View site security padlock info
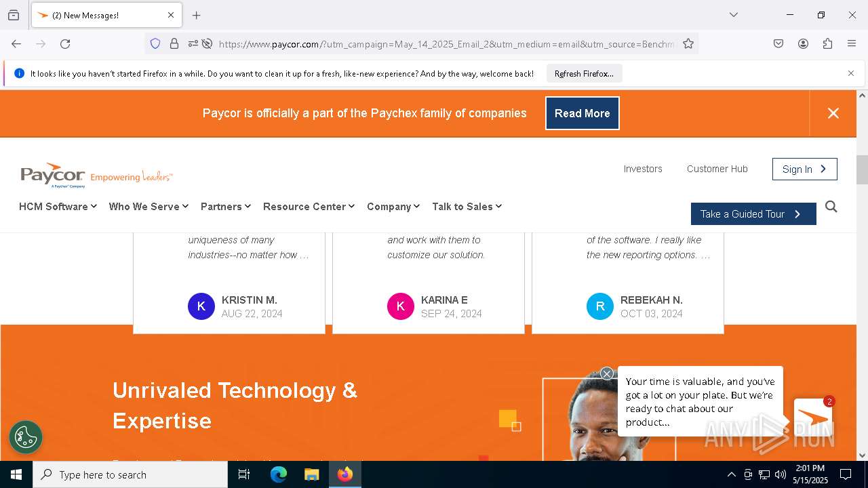This screenshot has width=868, height=488. pyautogui.click(x=174, y=43)
